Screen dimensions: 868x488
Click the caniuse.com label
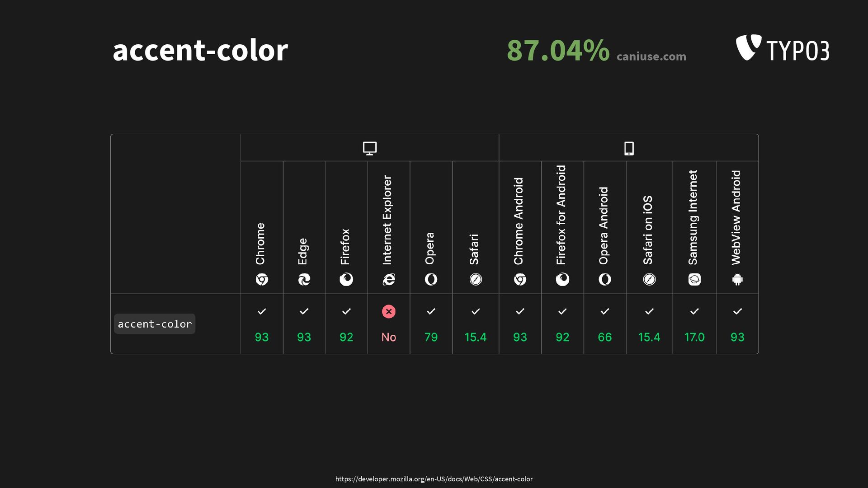(x=651, y=56)
